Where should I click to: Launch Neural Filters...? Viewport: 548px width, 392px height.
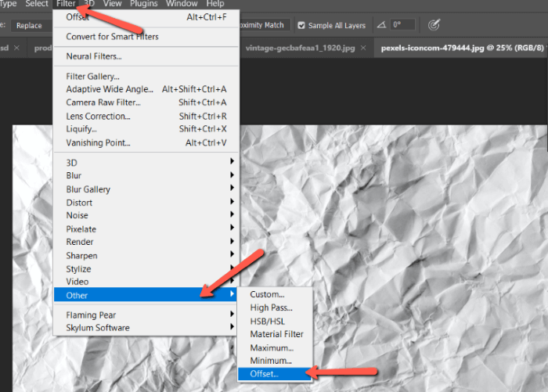pos(94,56)
